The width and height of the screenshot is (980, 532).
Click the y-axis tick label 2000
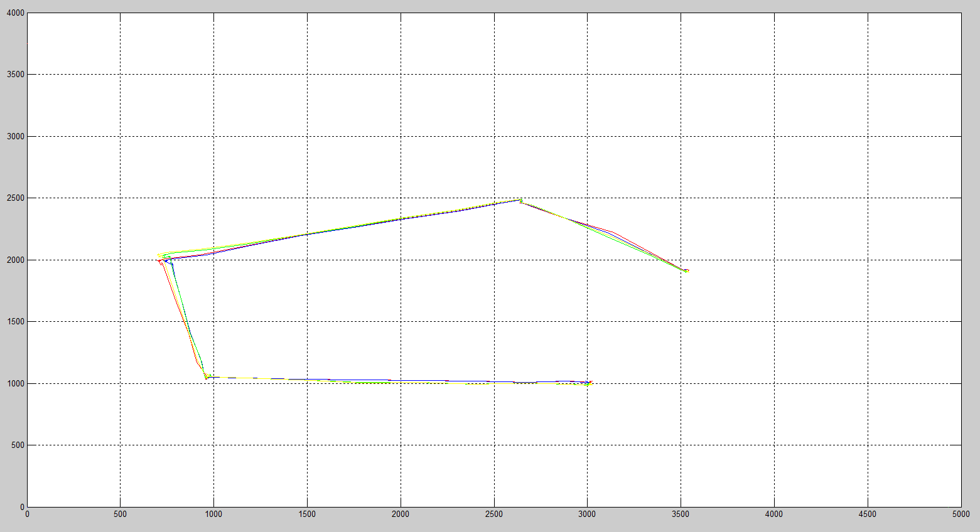[x=16, y=260]
